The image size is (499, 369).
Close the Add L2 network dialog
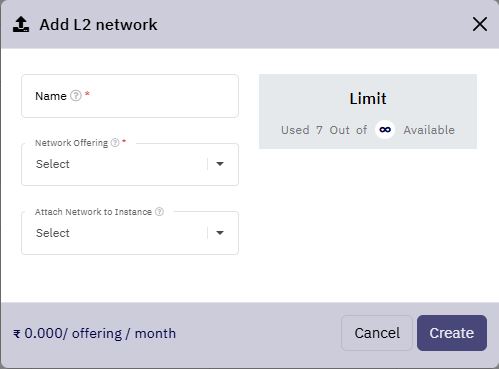tap(480, 24)
